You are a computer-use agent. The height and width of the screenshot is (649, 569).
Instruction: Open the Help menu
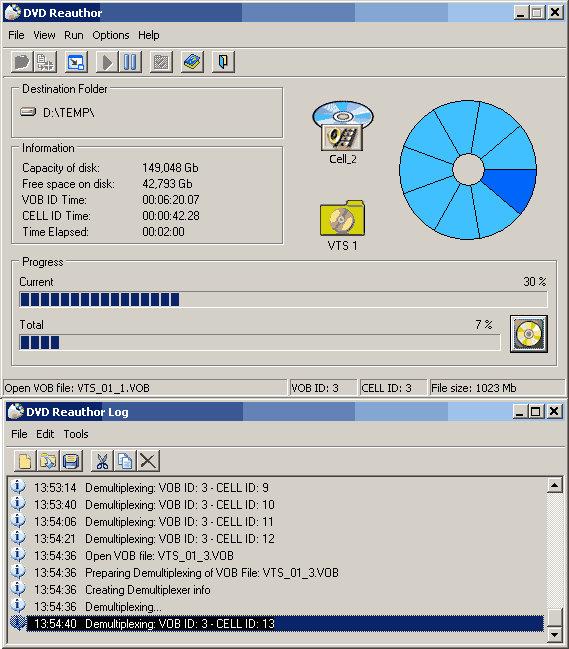point(149,35)
